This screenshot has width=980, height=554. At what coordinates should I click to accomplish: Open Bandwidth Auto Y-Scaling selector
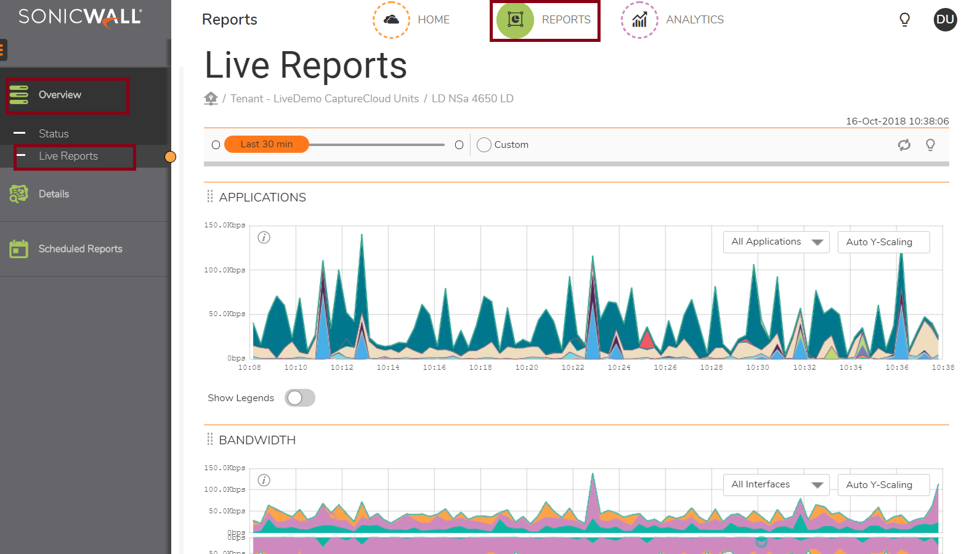884,485
